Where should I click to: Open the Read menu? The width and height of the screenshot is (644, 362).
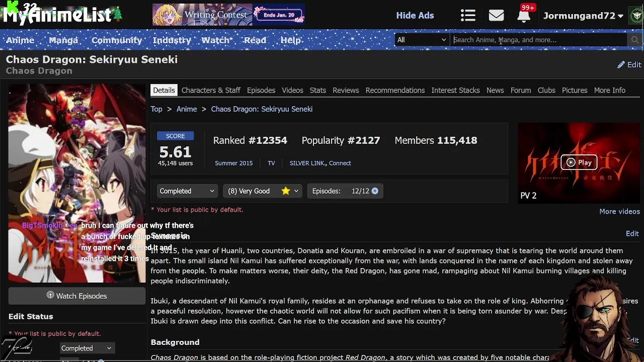coord(255,40)
